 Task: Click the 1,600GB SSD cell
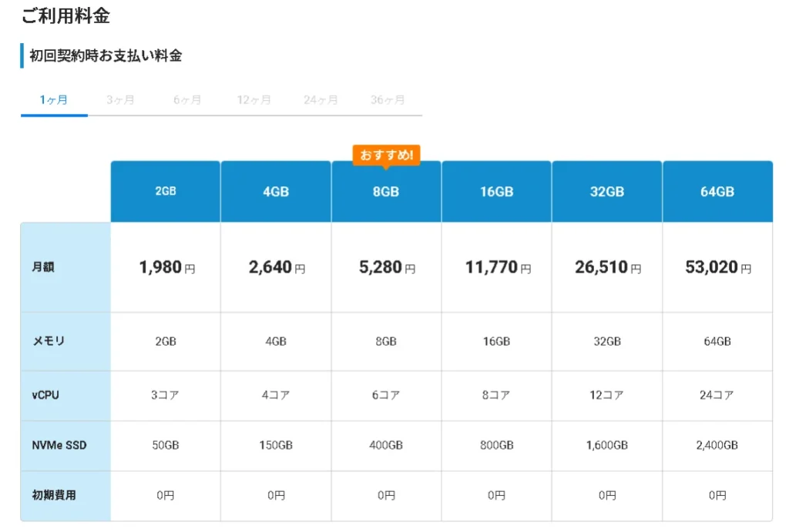pos(607,445)
